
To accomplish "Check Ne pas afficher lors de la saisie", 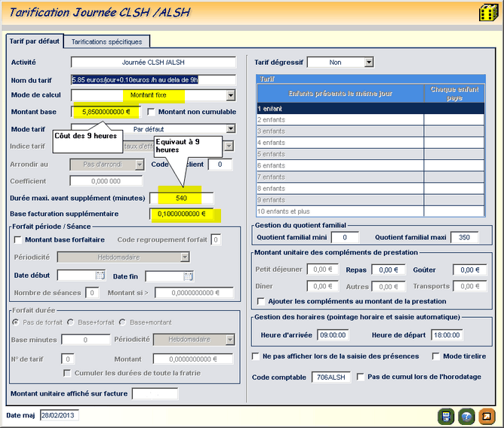I will click(256, 356).
